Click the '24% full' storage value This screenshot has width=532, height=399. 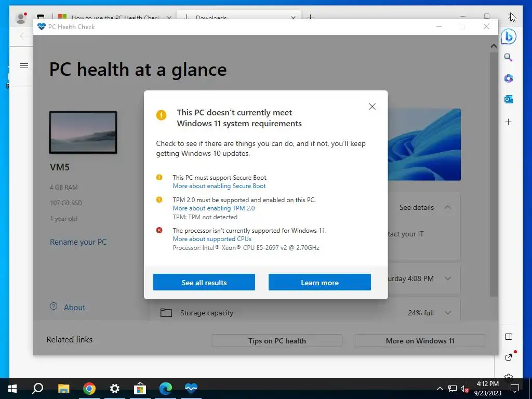tap(421, 313)
